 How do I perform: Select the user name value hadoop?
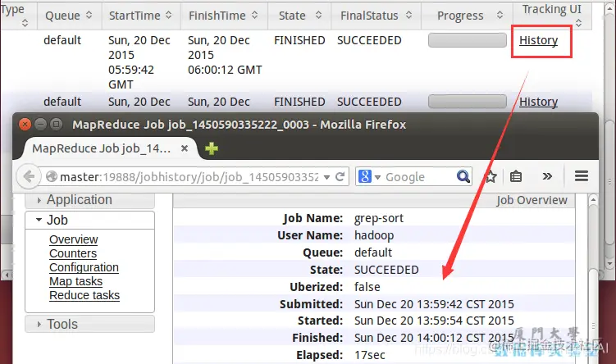pyautogui.click(x=374, y=235)
